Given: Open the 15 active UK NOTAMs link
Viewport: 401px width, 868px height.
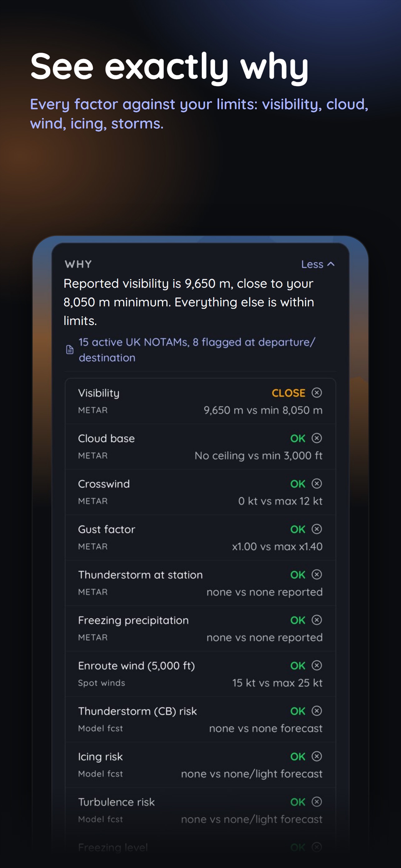Looking at the screenshot, I should 197,350.
